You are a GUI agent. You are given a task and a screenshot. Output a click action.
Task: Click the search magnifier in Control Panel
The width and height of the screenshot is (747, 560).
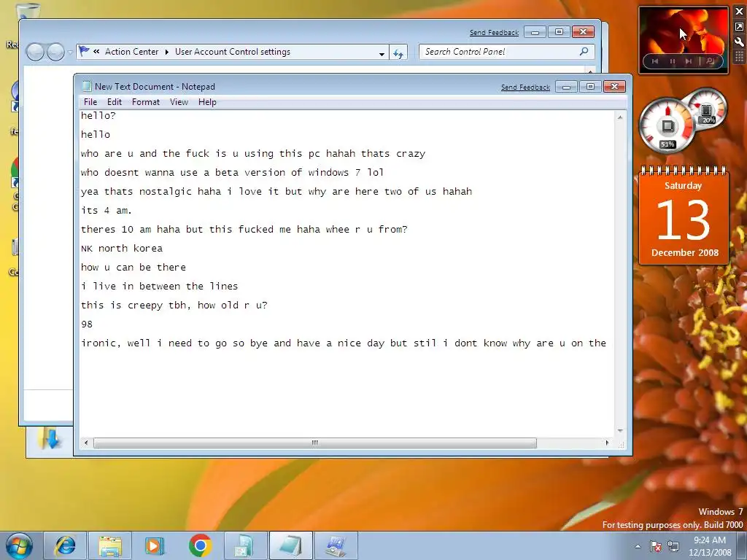[x=584, y=52]
